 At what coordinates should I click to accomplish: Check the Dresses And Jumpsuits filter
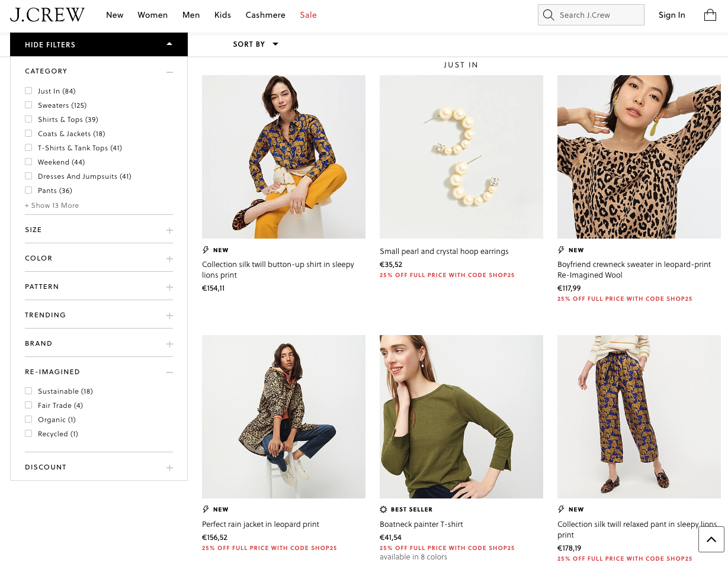(28, 176)
